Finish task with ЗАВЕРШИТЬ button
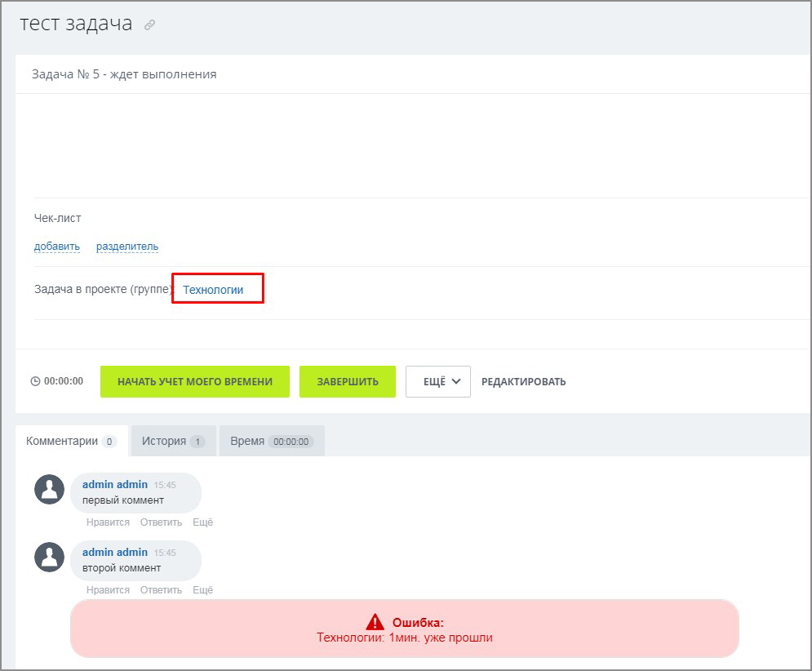 pyautogui.click(x=348, y=382)
